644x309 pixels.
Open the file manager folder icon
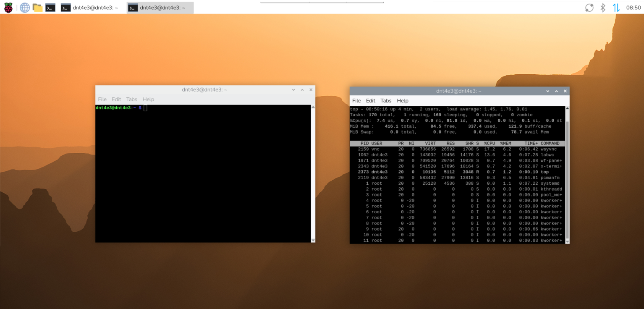pos(38,7)
